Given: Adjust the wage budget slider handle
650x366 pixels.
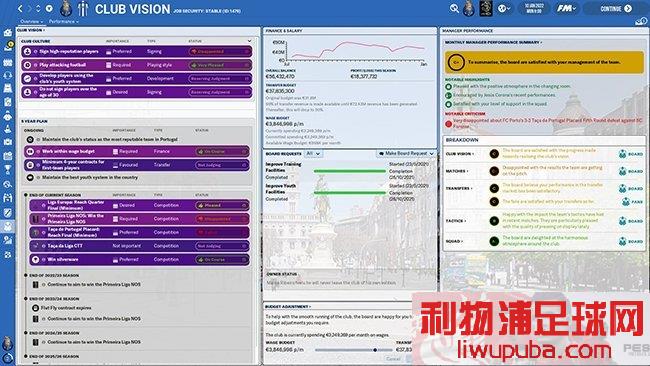Looking at the screenshot, I should pyautogui.click(x=375, y=350).
